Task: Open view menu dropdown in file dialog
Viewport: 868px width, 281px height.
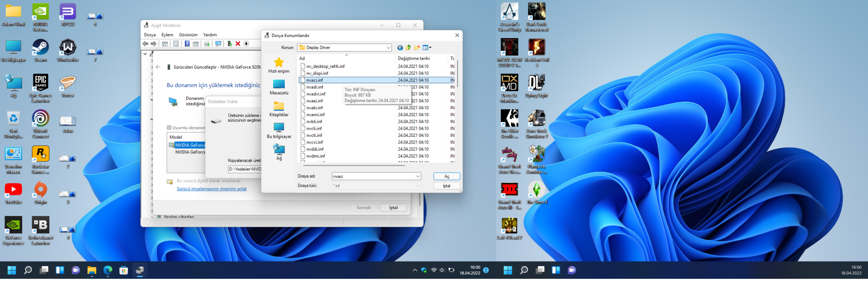Action: pos(427,47)
